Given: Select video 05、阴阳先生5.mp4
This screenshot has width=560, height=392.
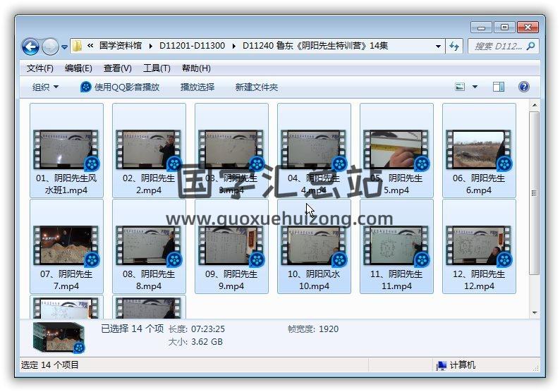Looking at the screenshot, I should point(396,151).
